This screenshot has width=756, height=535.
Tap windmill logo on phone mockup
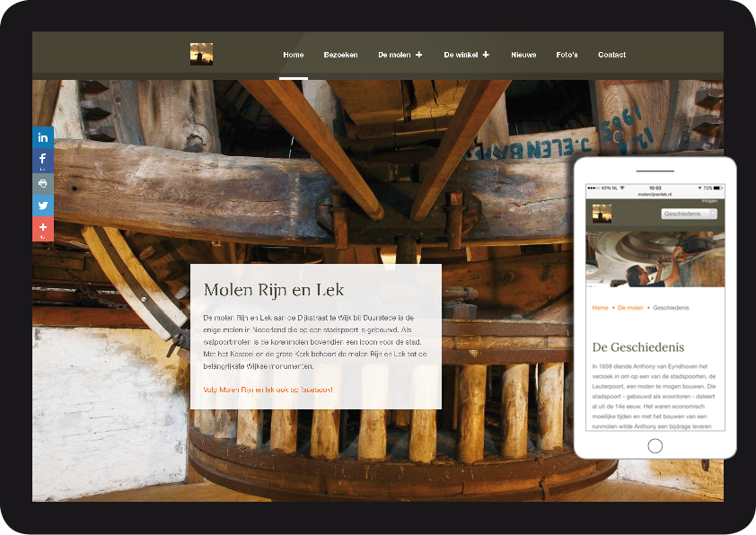click(602, 214)
